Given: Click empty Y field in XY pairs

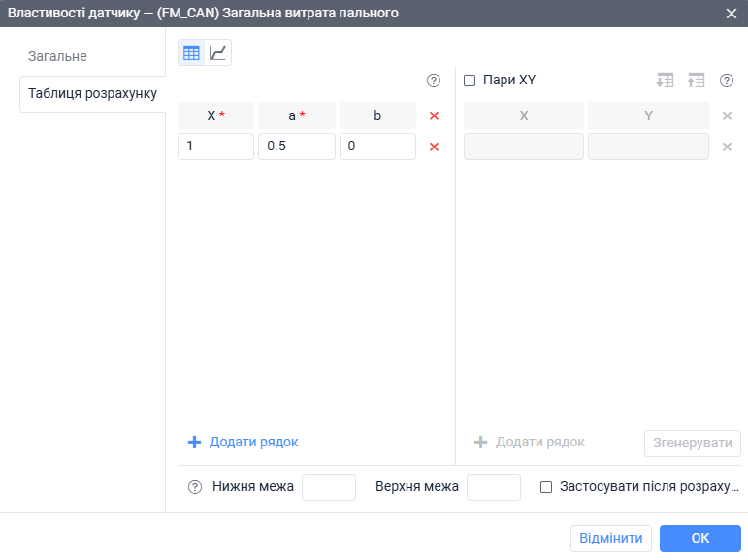Looking at the screenshot, I should click(648, 147).
